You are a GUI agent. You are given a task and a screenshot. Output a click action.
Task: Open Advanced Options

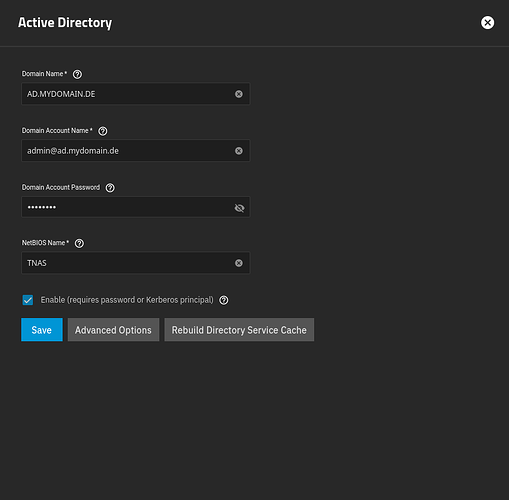point(113,330)
